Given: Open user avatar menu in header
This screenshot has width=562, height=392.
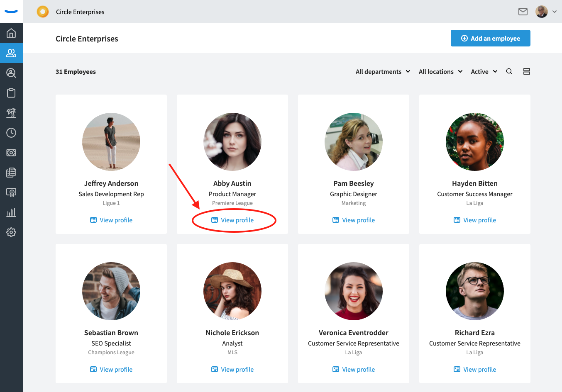Looking at the screenshot, I should pyautogui.click(x=542, y=12).
